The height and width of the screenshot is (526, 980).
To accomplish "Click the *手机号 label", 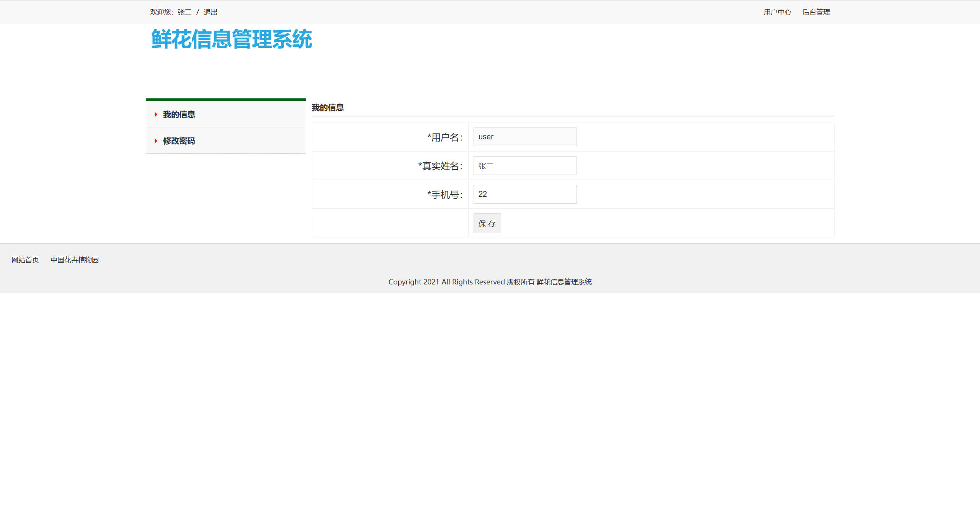I will pos(445,194).
